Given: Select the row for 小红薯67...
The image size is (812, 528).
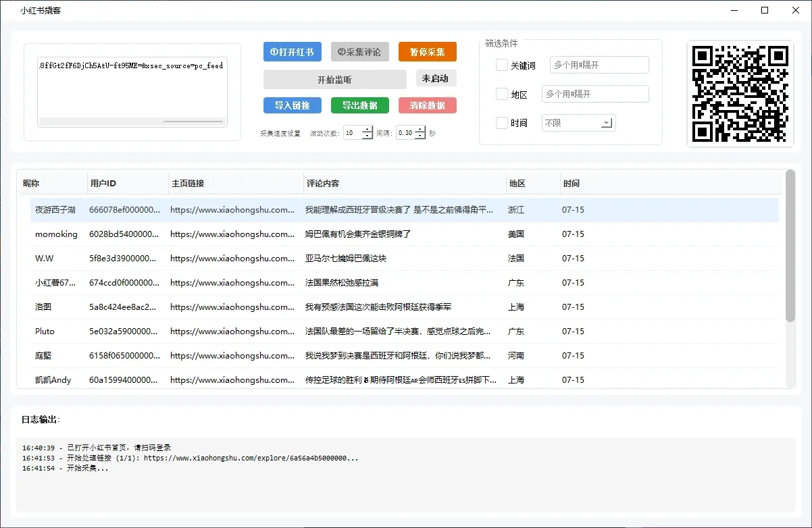Looking at the screenshot, I should 404,283.
